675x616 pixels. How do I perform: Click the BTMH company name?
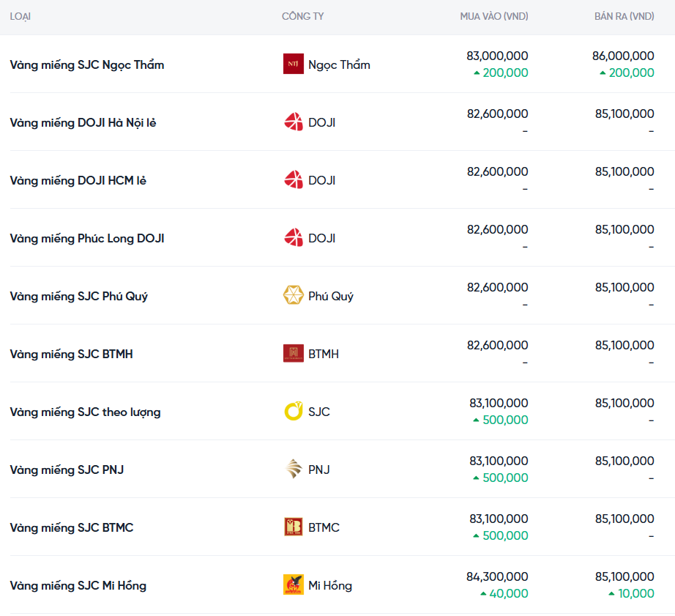pyautogui.click(x=324, y=354)
